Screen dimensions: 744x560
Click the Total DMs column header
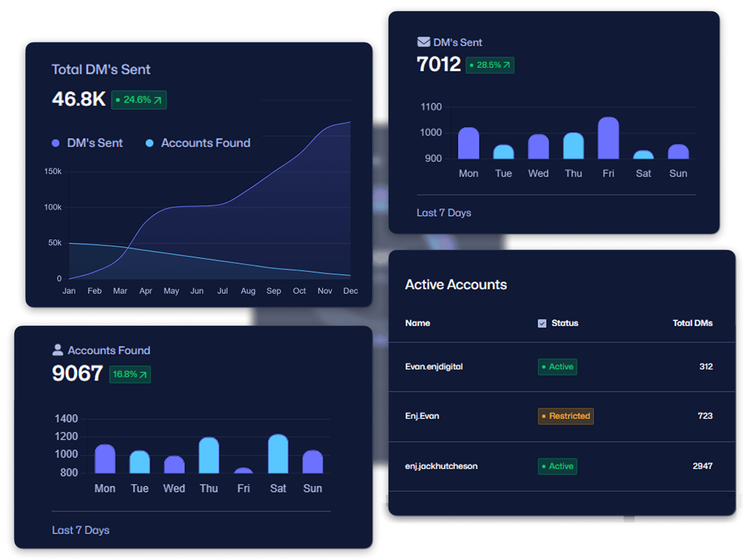[692, 323]
